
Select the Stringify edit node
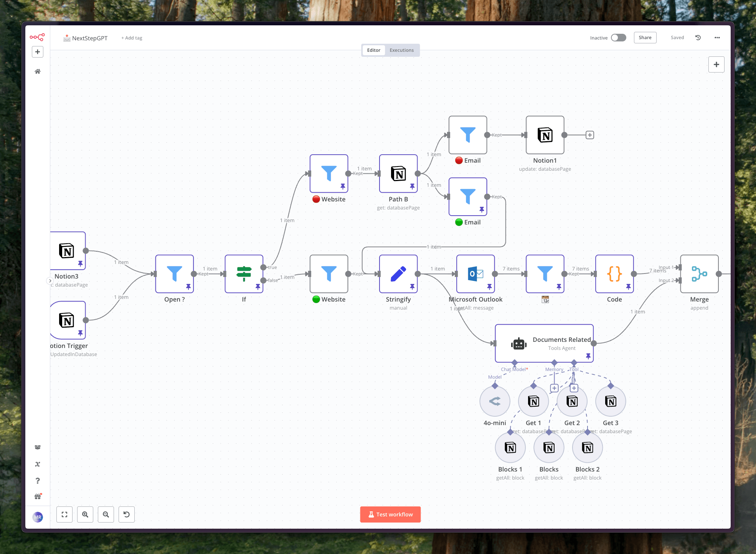pos(398,274)
